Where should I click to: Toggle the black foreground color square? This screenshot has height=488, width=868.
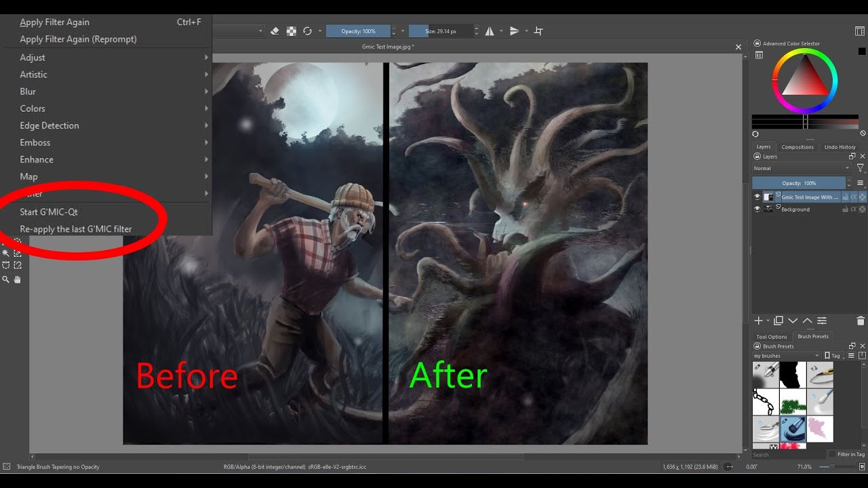862,52
